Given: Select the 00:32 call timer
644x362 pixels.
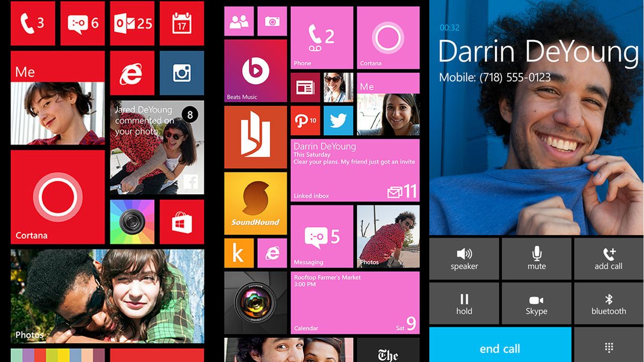Looking at the screenshot, I should coord(449,27).
